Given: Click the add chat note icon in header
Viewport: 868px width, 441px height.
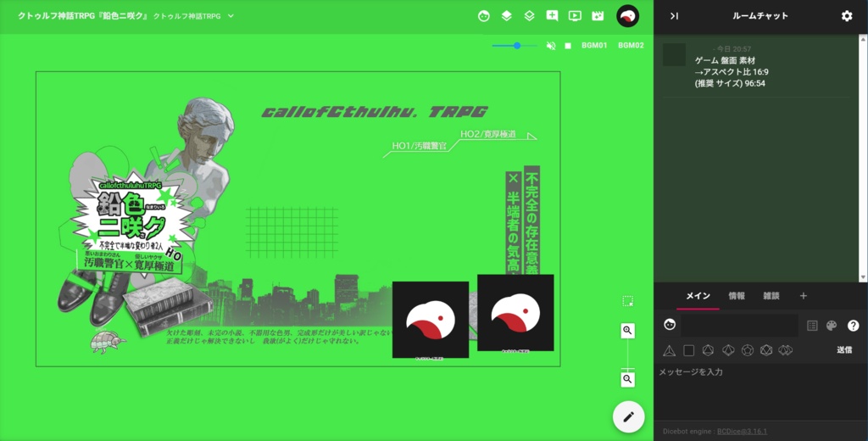Looking at the screenshot, I should [552, 16].
